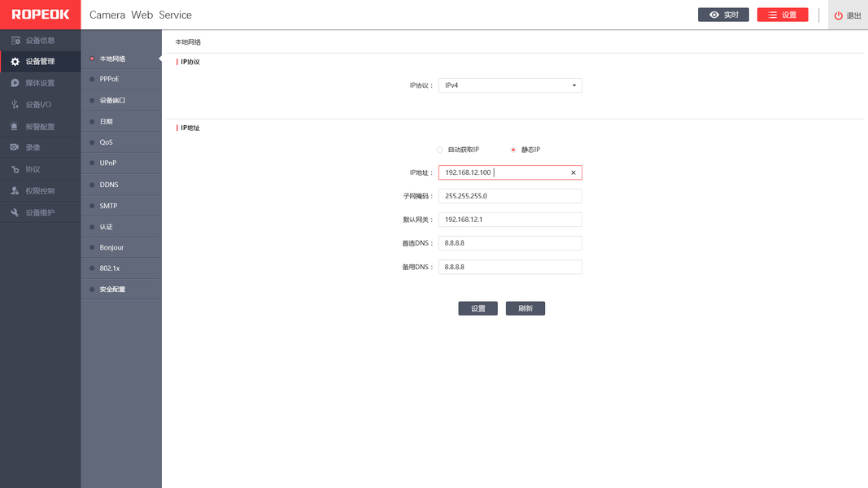Open the Bonjour submenu item

click(x=121, y=247)
